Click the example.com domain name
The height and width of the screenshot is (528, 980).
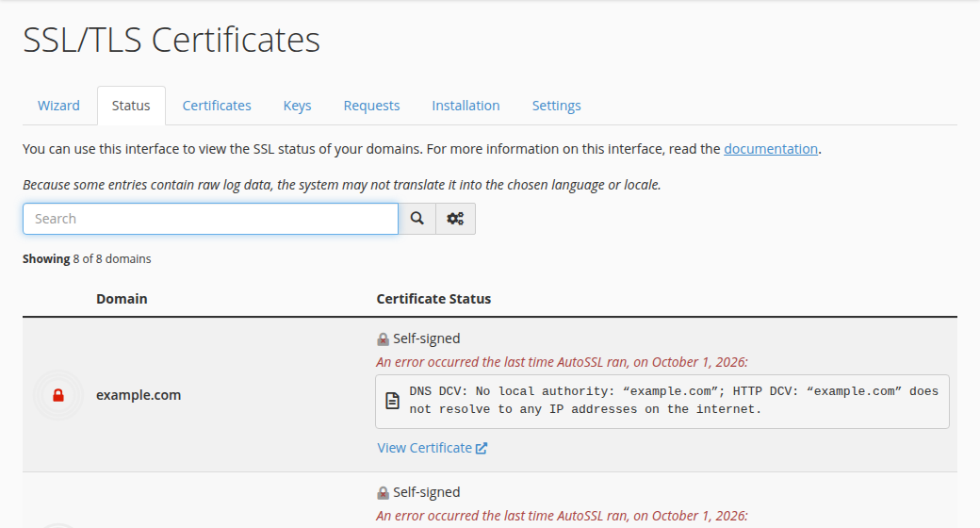(139, 395)
